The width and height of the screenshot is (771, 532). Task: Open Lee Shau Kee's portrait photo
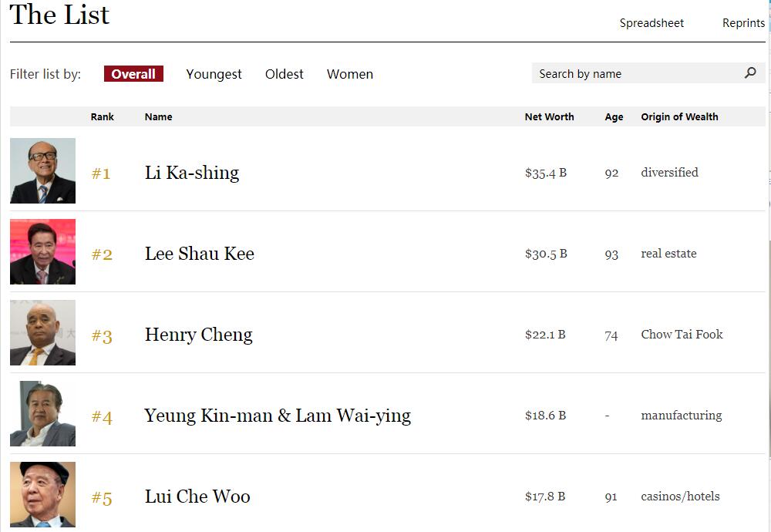[42, 252]
